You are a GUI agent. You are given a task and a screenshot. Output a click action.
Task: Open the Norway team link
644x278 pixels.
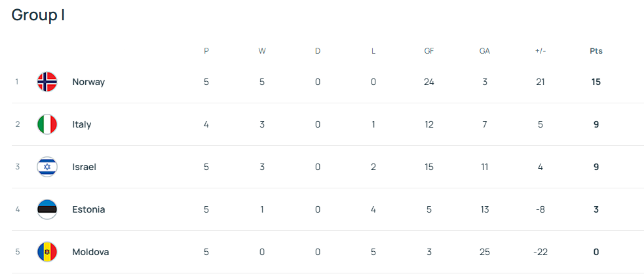pos(88,82)
